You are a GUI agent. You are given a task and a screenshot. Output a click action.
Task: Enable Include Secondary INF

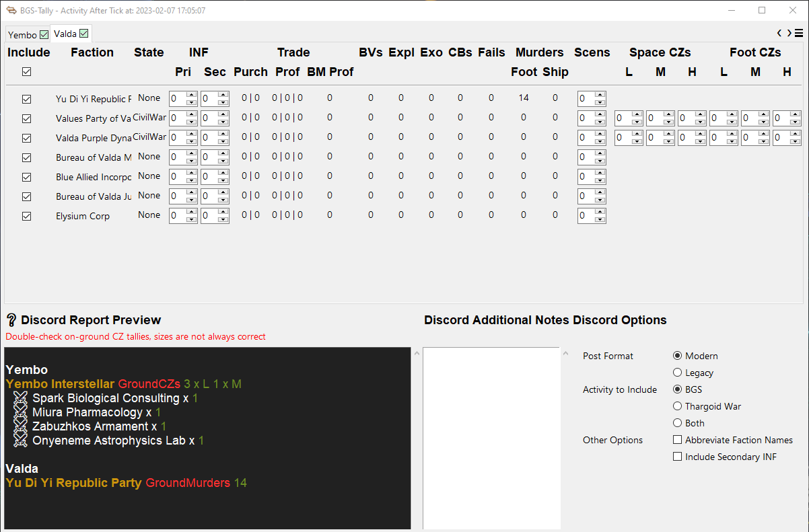[677, 456]
